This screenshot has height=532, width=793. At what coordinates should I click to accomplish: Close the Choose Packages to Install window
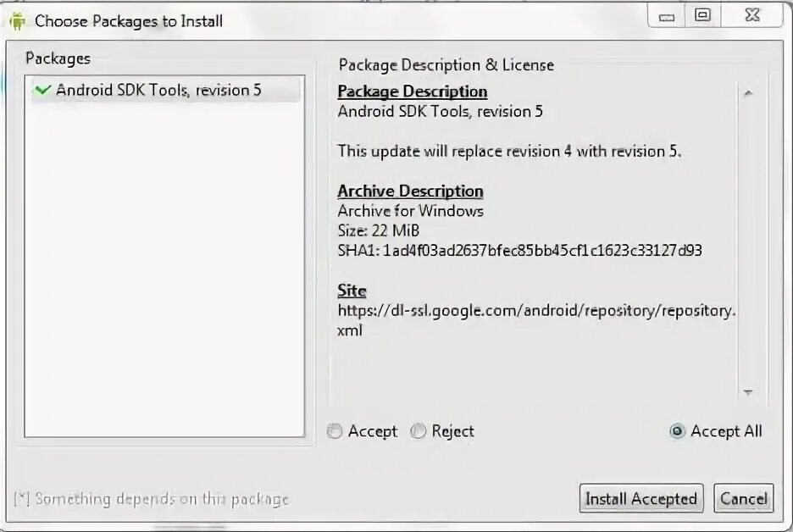click(x=751, y=15)
